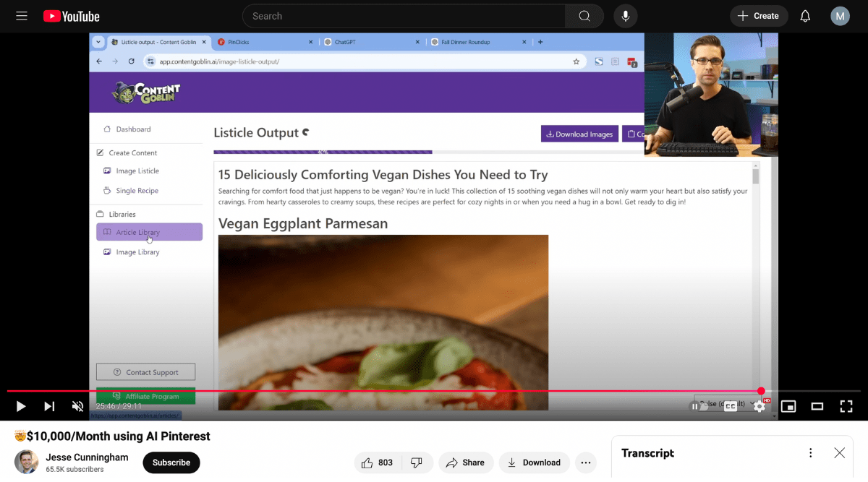Click the search magnifier button
Viewport: 868px width, 482px height.
pos(584,16)
